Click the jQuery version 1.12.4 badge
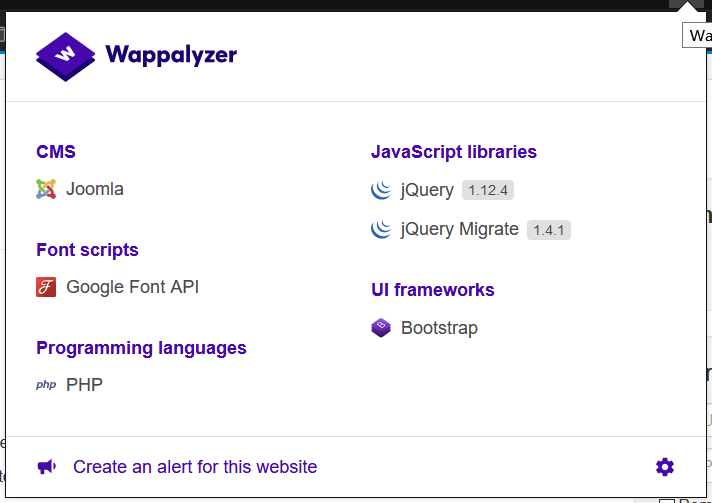This screenshot has width=712, height=503. 488,190
